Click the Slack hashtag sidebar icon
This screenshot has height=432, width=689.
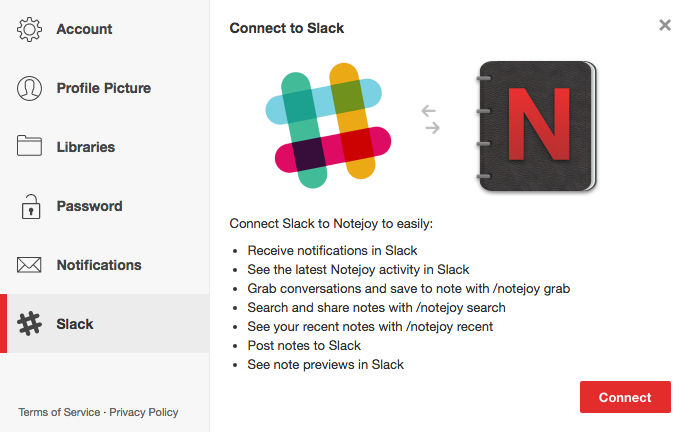31,324
